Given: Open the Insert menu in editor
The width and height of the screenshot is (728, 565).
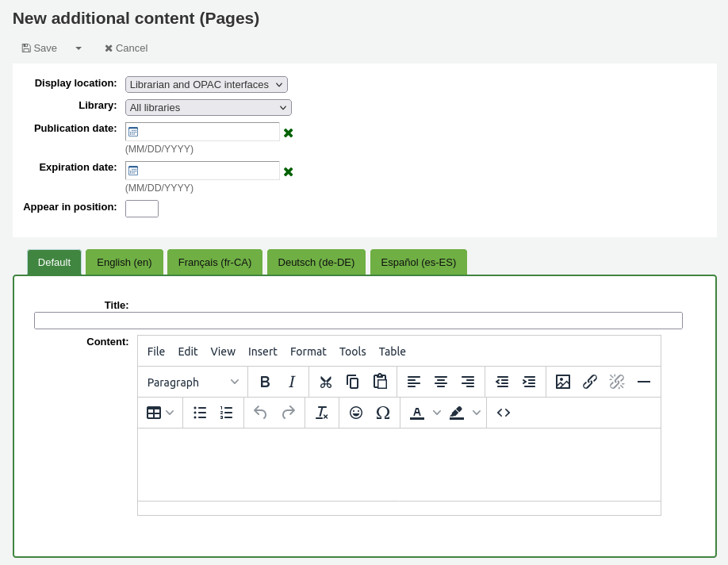Looking at the screenshot, I should [262, 352].
